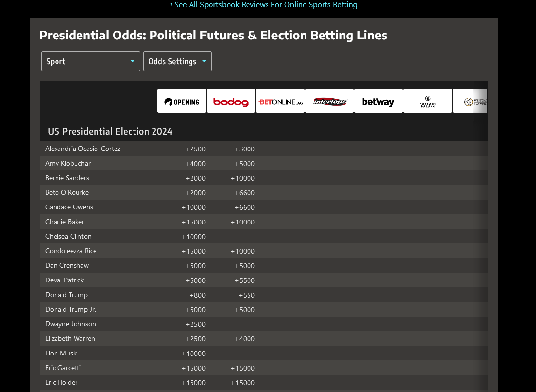Image resolution: width=536 pixels, height=392 pixels.
Task: Click Eric Holder opening odds +15000
Action: coord(193,383)
